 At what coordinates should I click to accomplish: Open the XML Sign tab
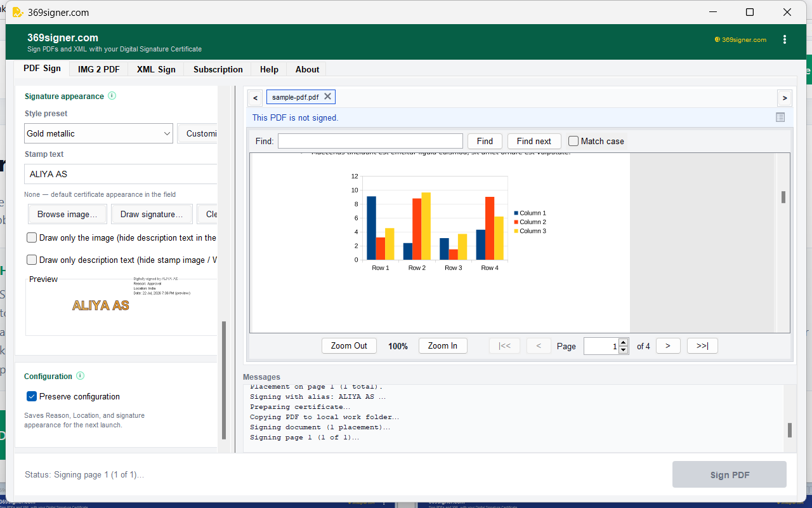click(x=156, y=69)
